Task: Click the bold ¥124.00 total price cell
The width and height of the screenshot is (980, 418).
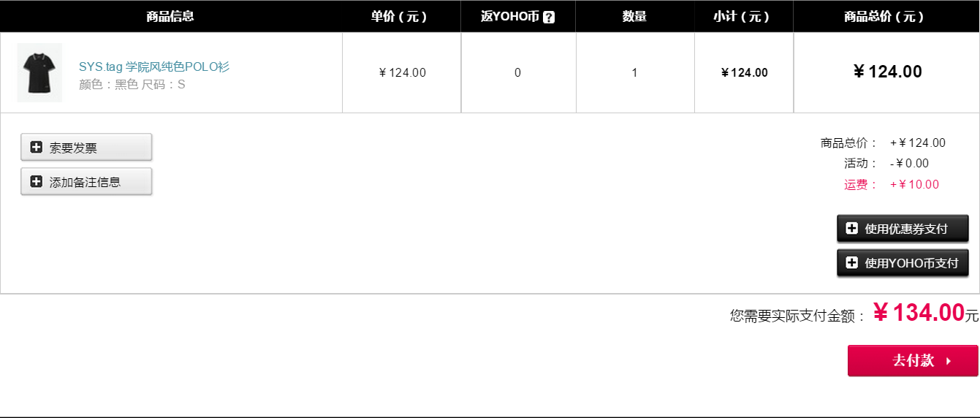Action: (887, 72)
